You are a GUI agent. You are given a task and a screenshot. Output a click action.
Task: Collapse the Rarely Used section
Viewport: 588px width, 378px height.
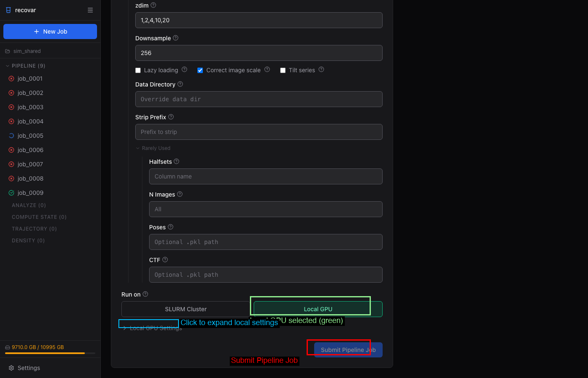click(153, 148)
